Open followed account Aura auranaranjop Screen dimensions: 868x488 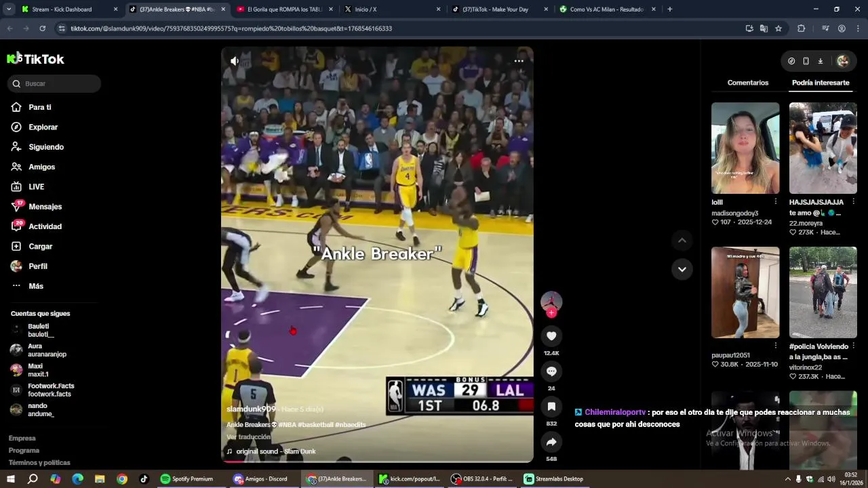(46, 350)
